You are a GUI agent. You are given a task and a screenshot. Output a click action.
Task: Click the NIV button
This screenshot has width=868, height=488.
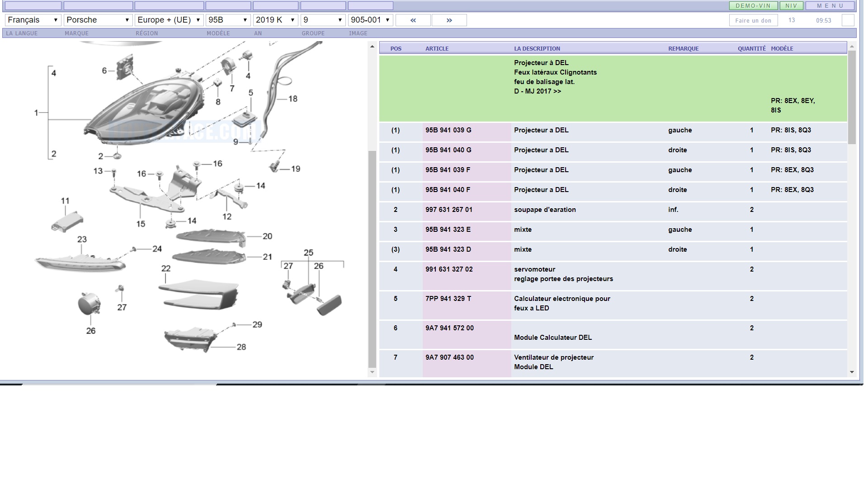791,6
